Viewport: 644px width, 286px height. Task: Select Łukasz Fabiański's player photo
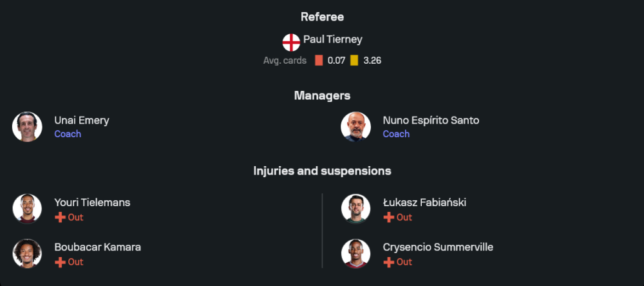pyautogui.click(x=355, y=209)
